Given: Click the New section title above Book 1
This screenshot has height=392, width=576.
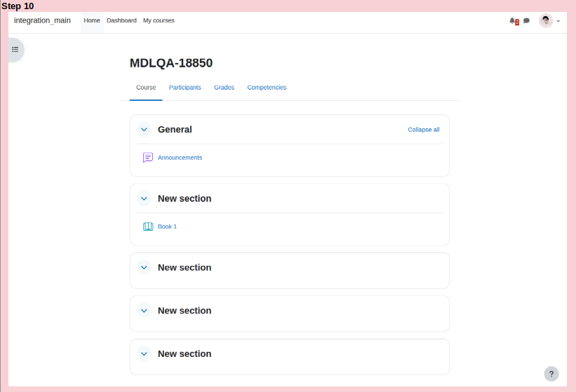Looking at the screenshot, I should click(185, 198).
